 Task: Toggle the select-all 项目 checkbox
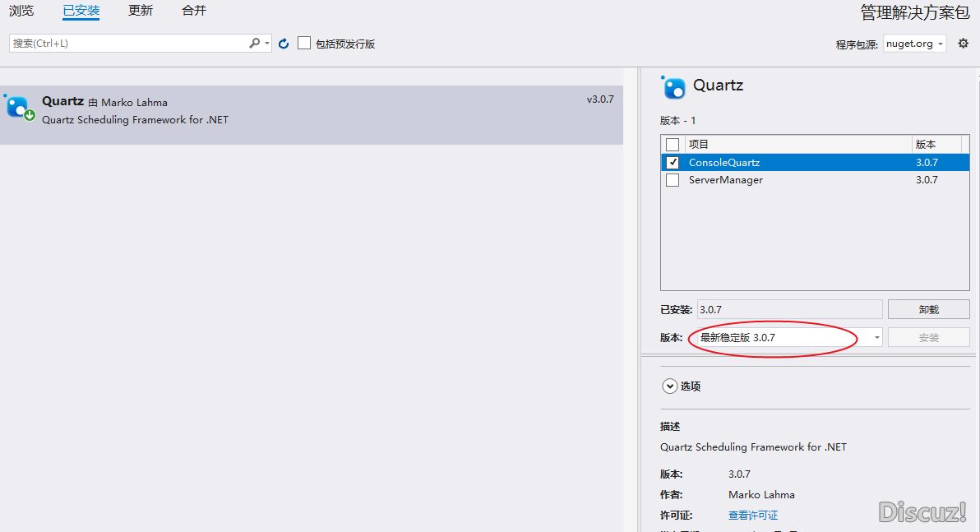click(673, 145)
